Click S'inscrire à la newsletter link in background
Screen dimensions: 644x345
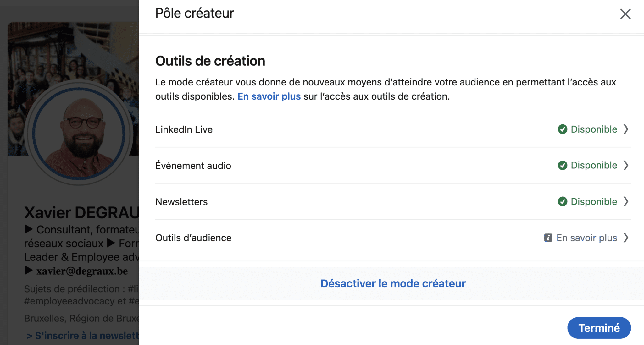click(x=83, y=336)
